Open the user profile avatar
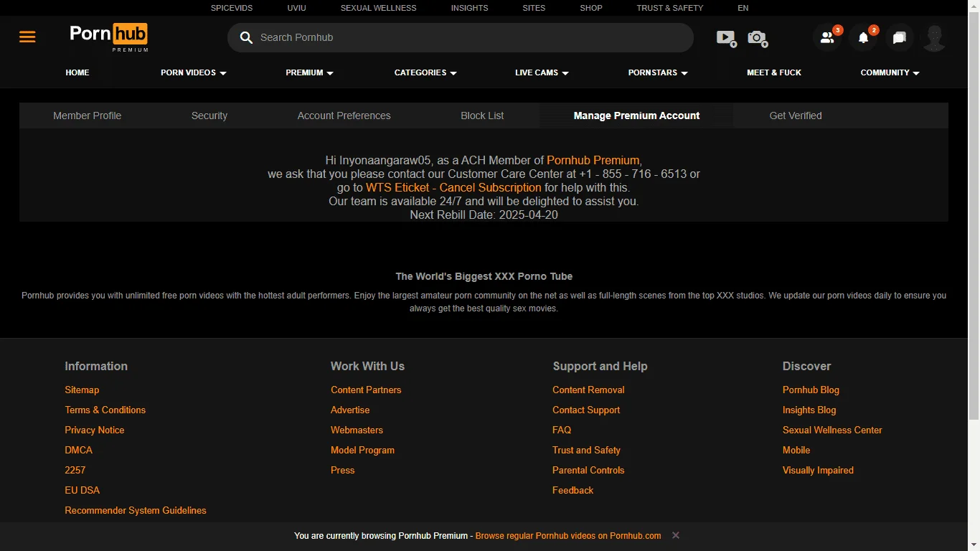This screenshot has width=980, height=551. (934, 37)
